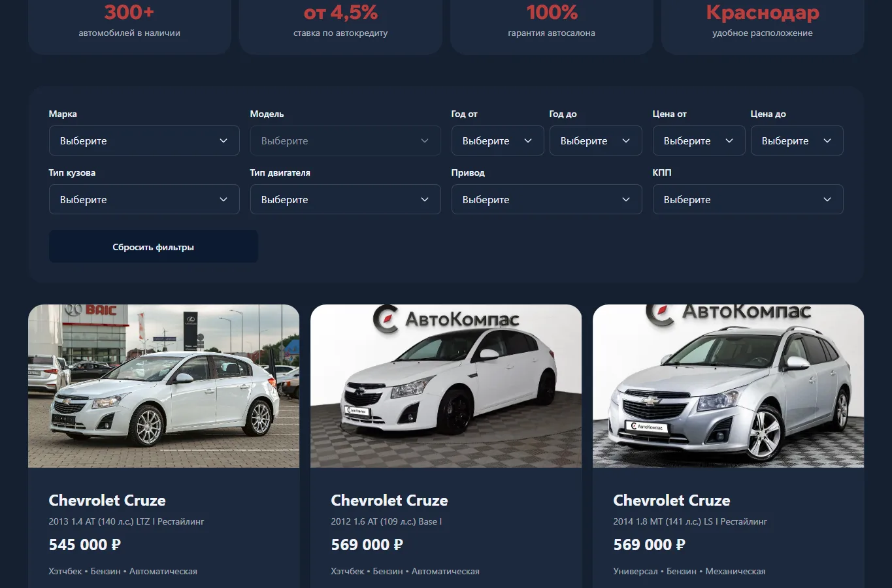This screenshot has height=588, width=892.
Task: Click the '2012 1.6 AT (109 л.с.) Base I' description
Action: pos(386,521)
